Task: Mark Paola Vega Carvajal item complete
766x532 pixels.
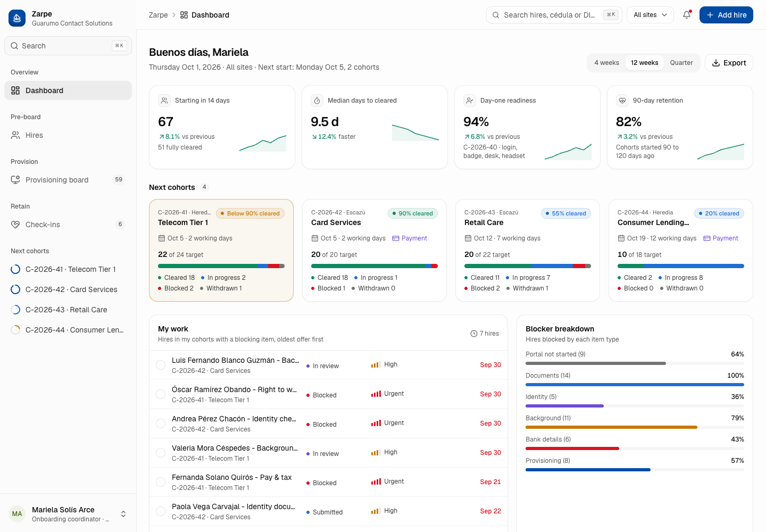Action: tap(161, 511)
